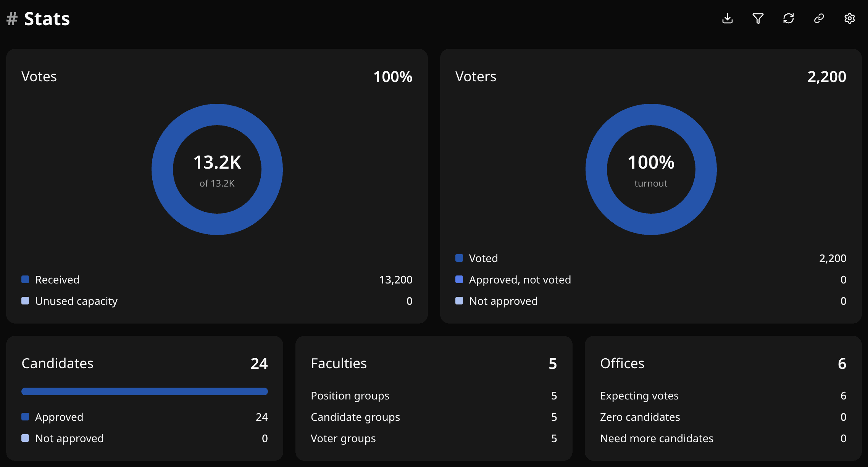Click the 100% total on Votes card

[x=393, y=77]
